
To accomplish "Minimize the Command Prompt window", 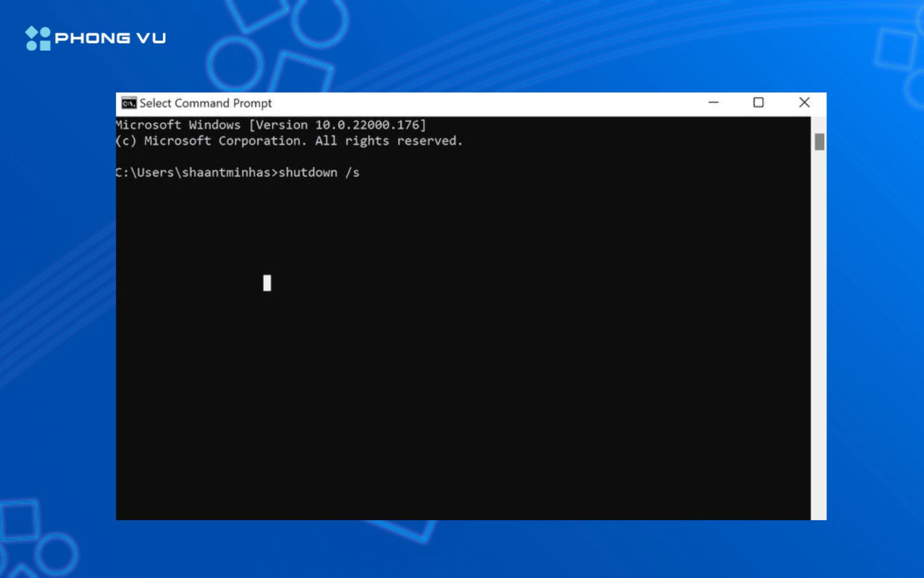I will click(x=713, y=103).
